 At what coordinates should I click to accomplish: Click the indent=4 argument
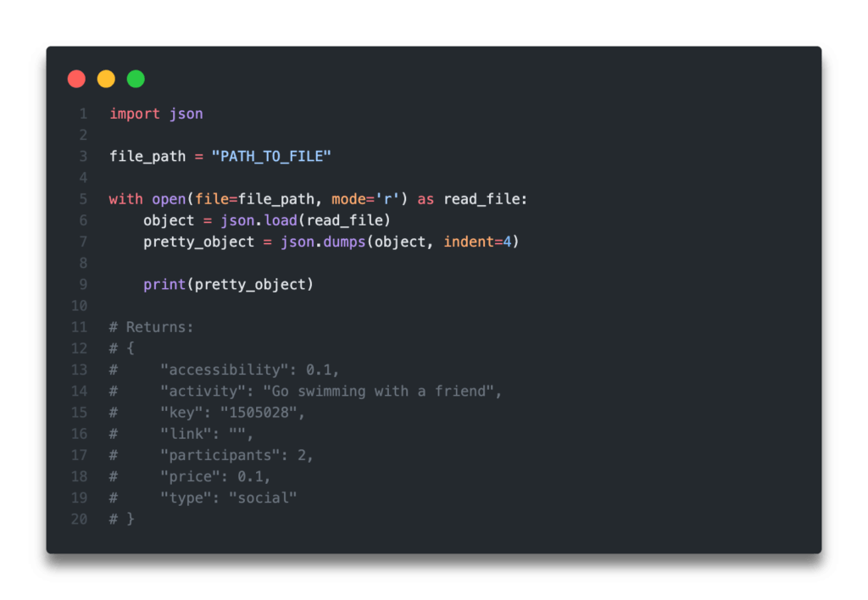pos(477,242)
